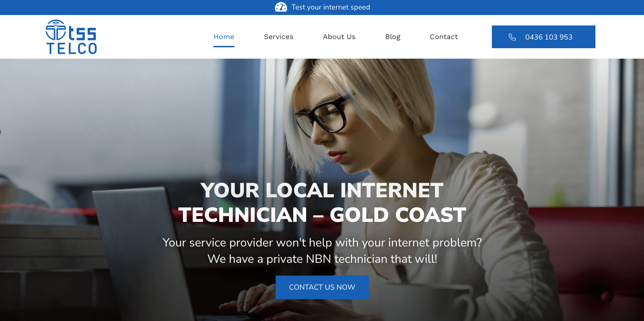Image resolution: width=644 pixels, height=321 pixels.
Task: Open the About Us page
Action: (x=339, y=37)
